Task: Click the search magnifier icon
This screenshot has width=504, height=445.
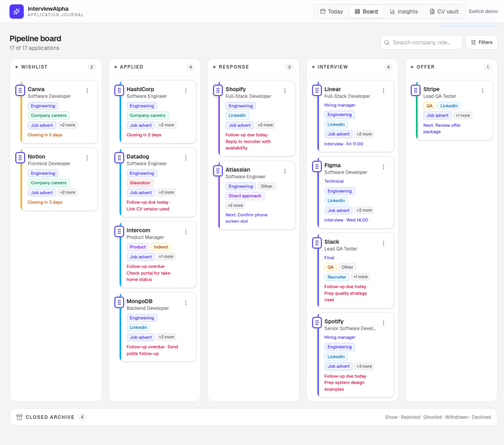Action: coord(387,42)
